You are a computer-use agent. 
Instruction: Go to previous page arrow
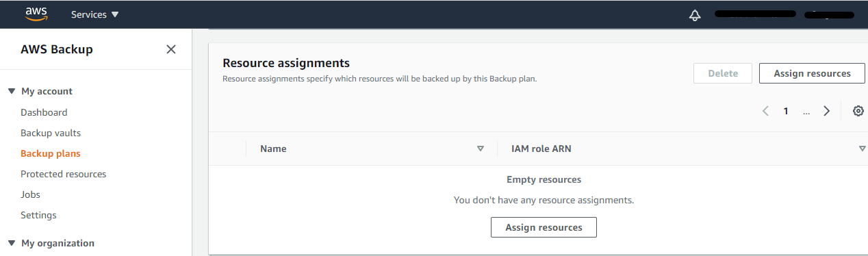[x=765, y=111]
